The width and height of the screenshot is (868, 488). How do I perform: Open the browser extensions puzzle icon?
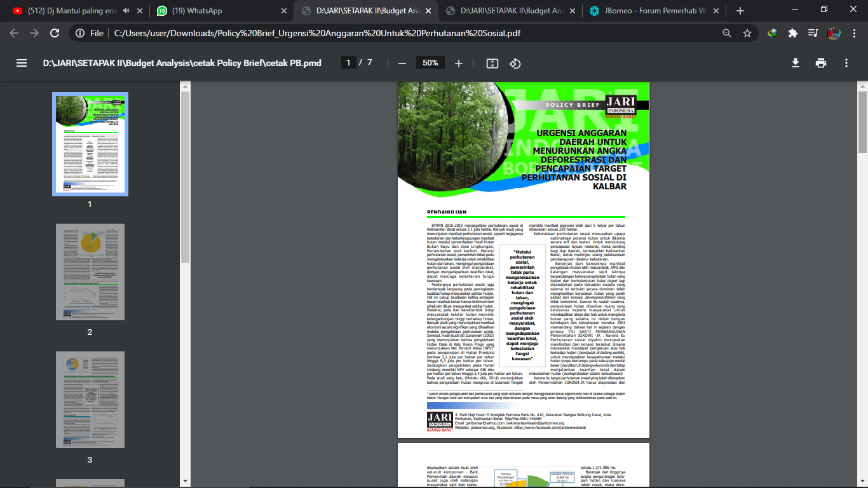coord(792,33)
